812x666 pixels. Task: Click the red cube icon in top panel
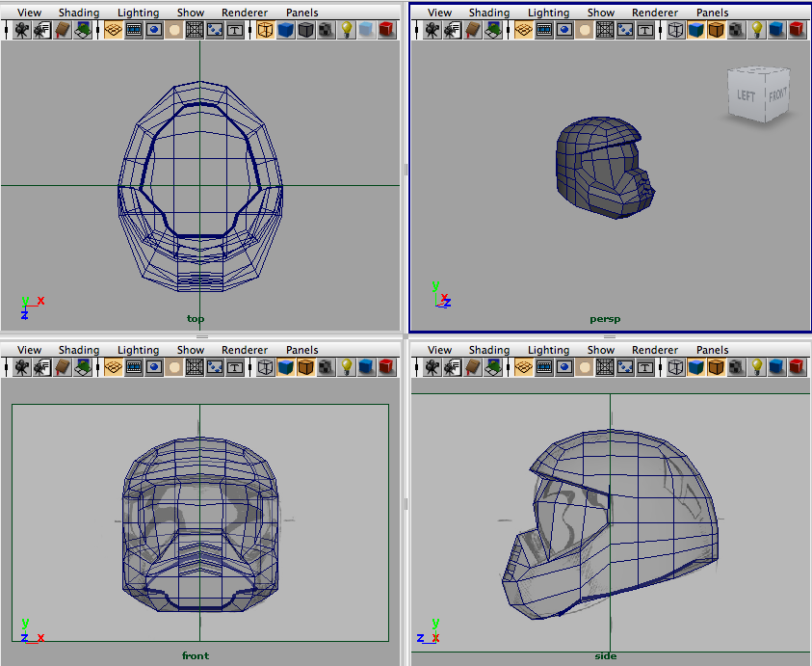pos(387,30)
